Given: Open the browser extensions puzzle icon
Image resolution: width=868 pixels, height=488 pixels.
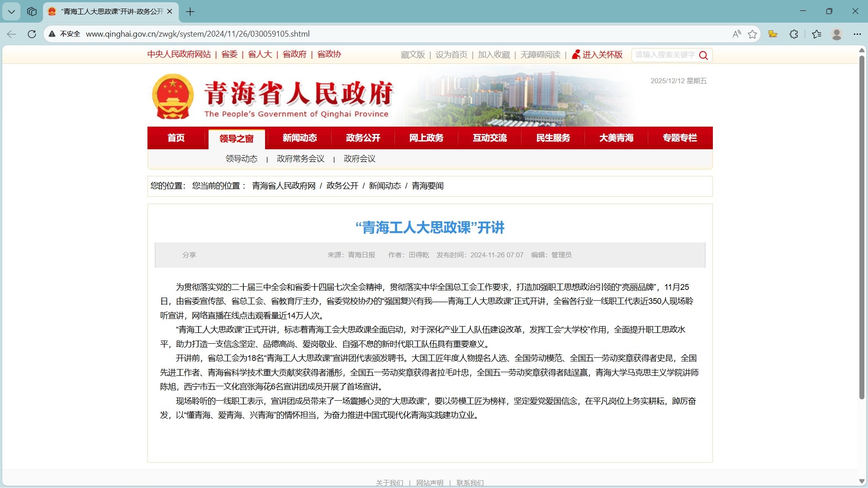Looking at the screenshot, I should pos(794,34).
